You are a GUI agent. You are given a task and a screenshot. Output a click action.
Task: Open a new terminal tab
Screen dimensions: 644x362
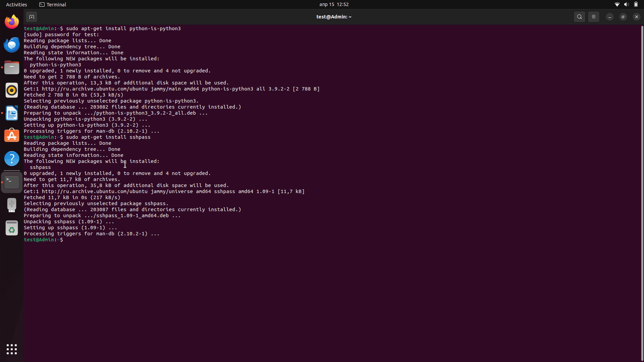tap(32, 17)
